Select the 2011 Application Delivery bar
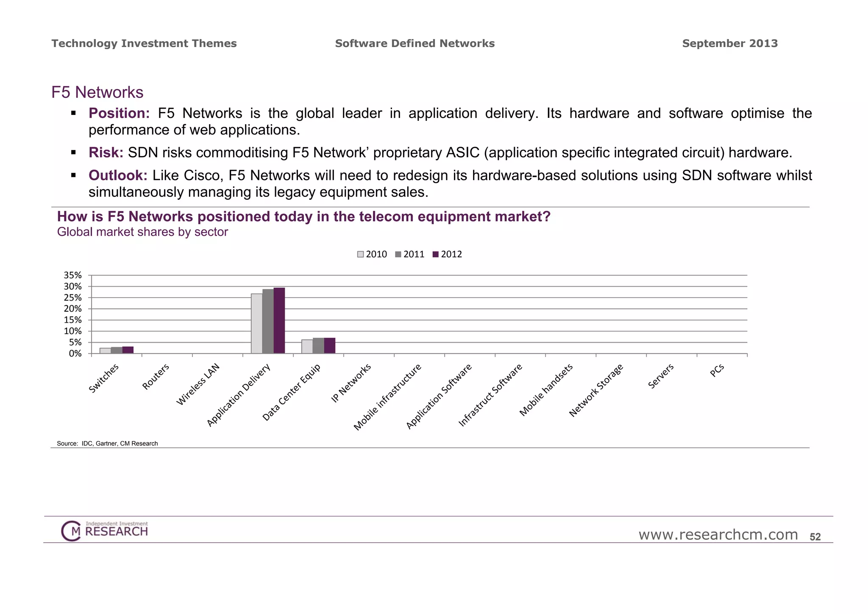 click(268, 321)
